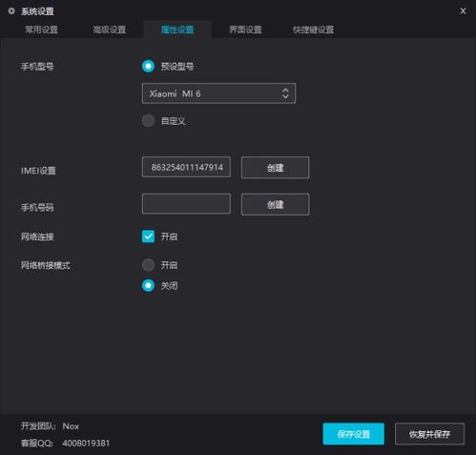Open the 快捷键设置 tab
This screenshot has width=476, height=455.
point(314,30)
